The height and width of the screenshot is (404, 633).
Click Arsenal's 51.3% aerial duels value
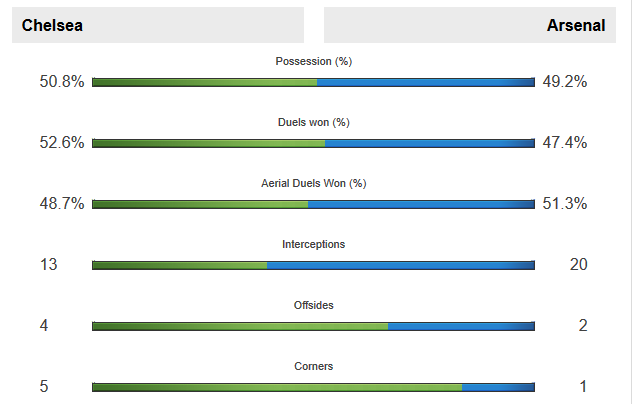[x=565, y=203]
